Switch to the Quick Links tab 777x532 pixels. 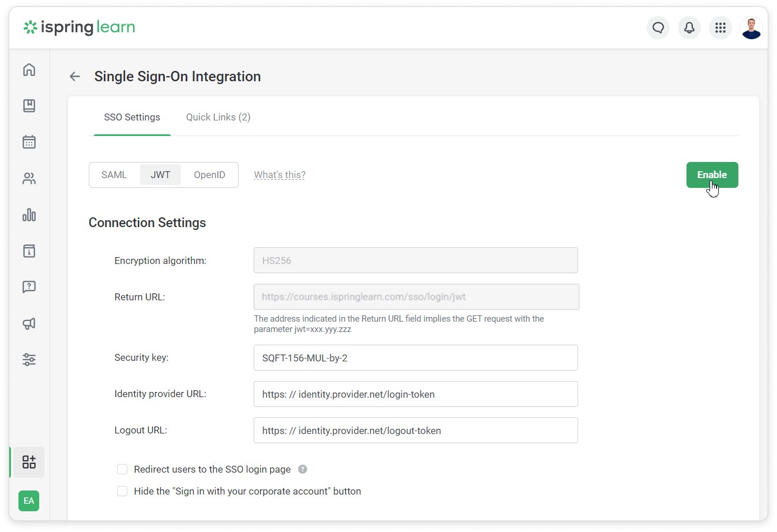(218, 117)
